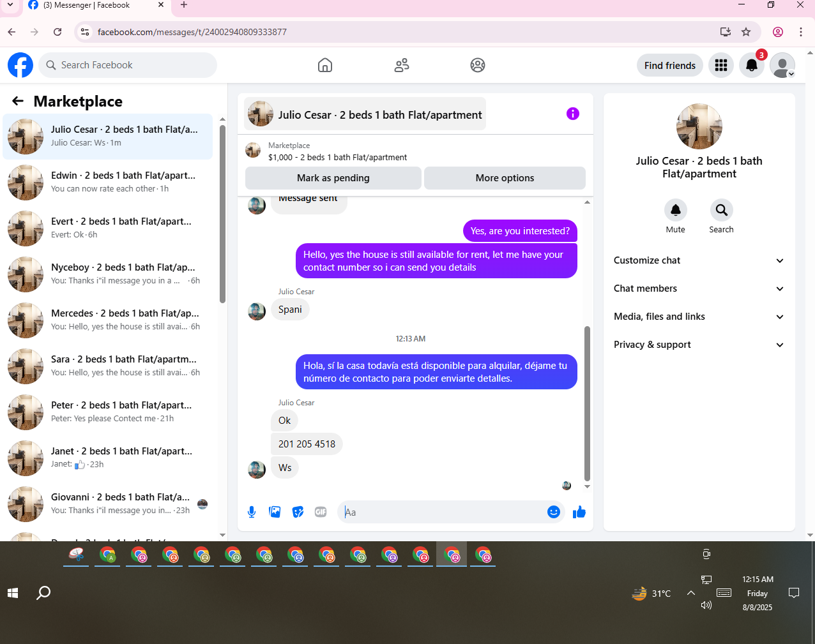
Task: Click the Yes, are you interested? message
Action: (x=520, y=231)
